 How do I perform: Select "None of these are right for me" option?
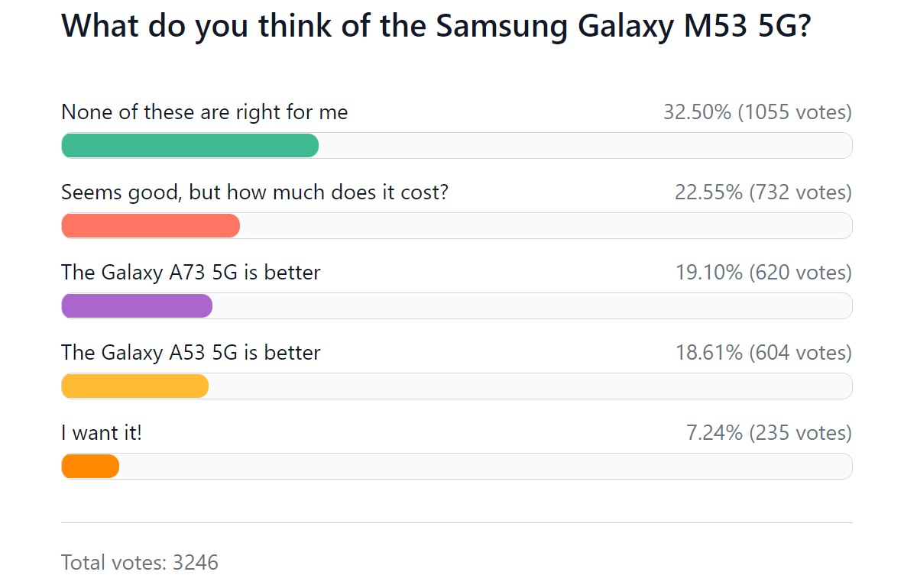(x=204, y=112)
